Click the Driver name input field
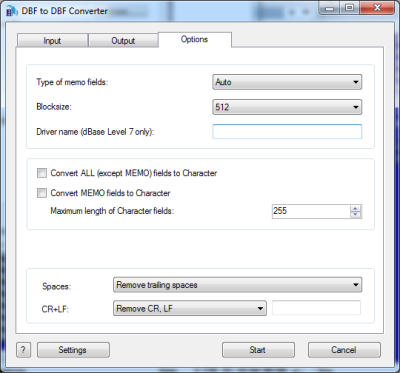The height and width of the screenshot is (373, 400). click(x=287, y=132)
